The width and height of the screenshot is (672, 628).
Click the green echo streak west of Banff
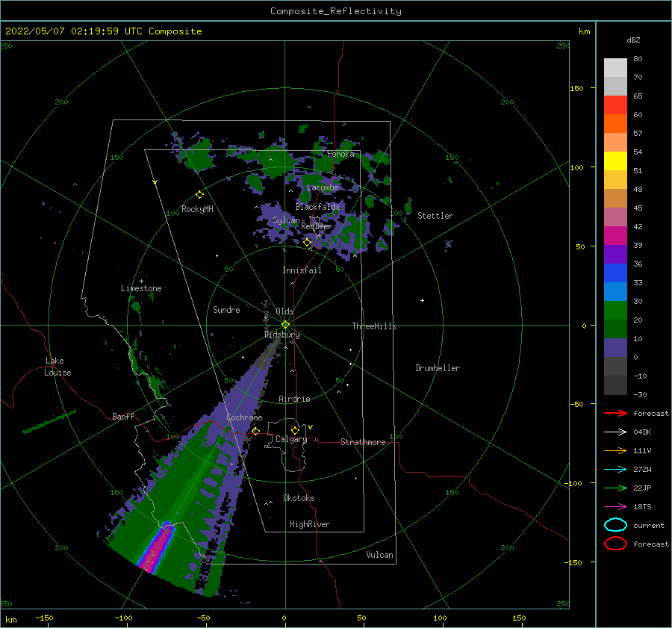pos(49,421)
